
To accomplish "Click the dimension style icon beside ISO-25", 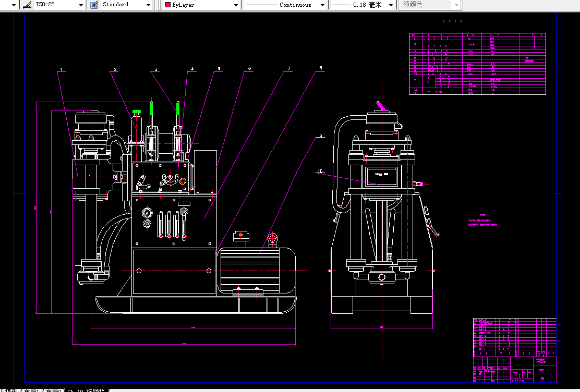I will point(27,5).
